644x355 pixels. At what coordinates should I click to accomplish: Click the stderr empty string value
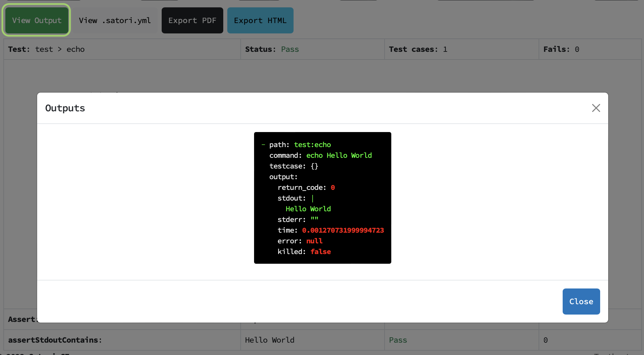pos(314,219)
